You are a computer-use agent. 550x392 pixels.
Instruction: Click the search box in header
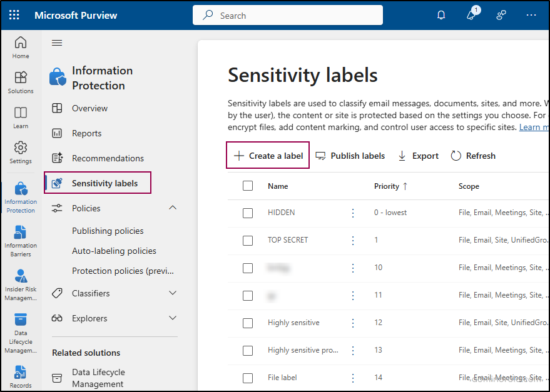(x=288, y=16)
